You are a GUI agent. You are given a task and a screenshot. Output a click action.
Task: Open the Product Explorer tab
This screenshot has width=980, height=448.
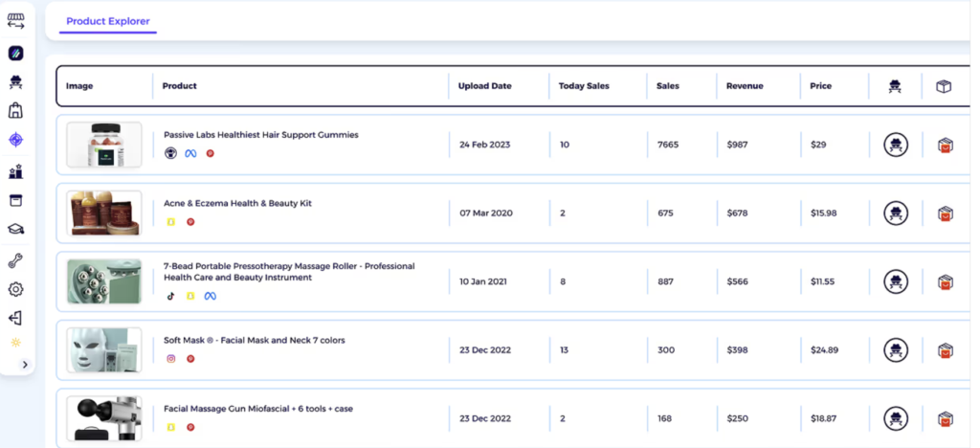tap(108, 21)
